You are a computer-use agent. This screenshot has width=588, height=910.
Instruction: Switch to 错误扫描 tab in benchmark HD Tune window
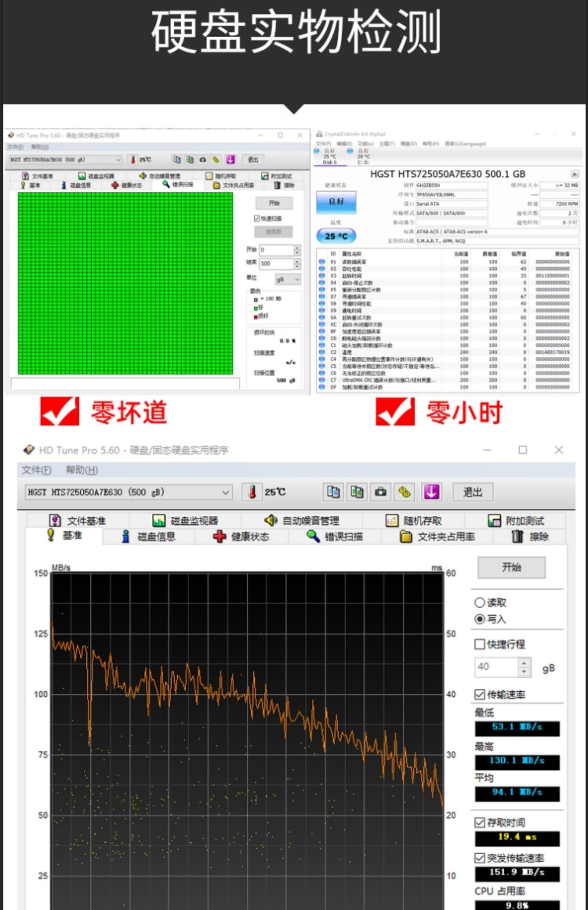coord(335,537)
